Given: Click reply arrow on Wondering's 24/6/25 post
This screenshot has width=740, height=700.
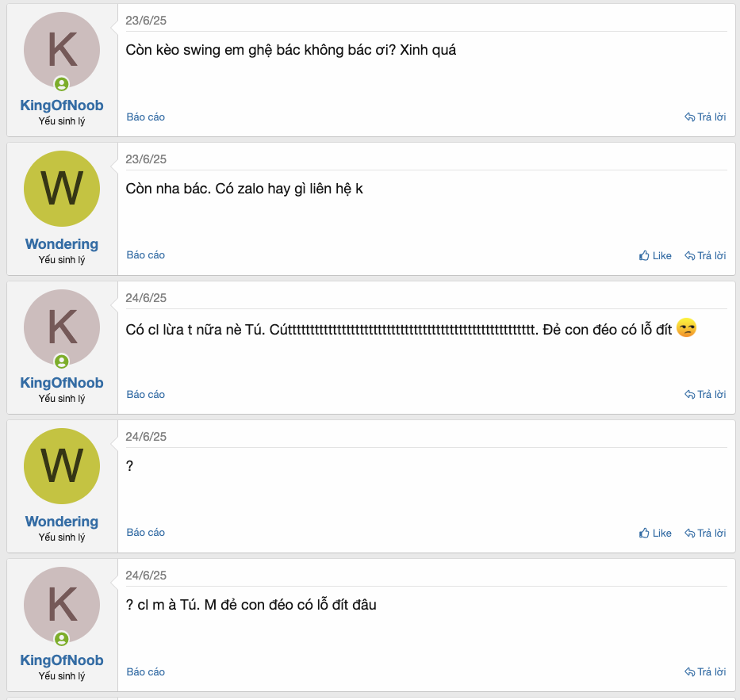Looking at the screenshot, I should click(705, 533).
